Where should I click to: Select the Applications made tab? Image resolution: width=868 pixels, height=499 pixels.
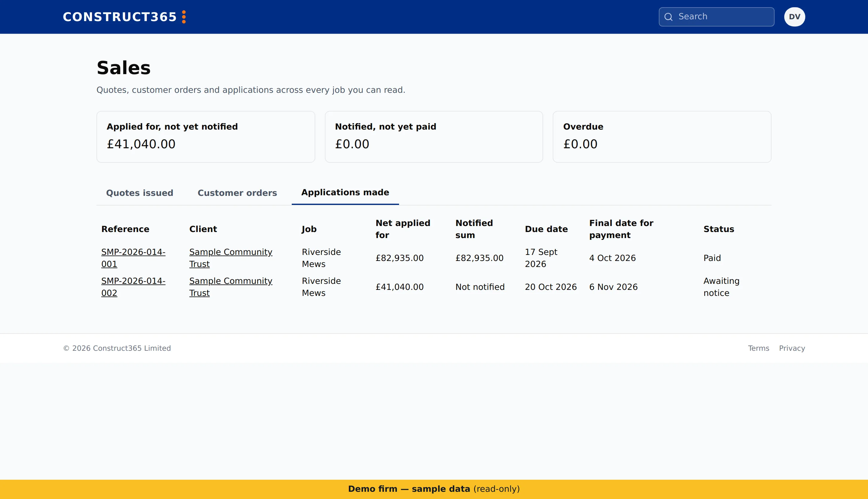tap(345, 193)
